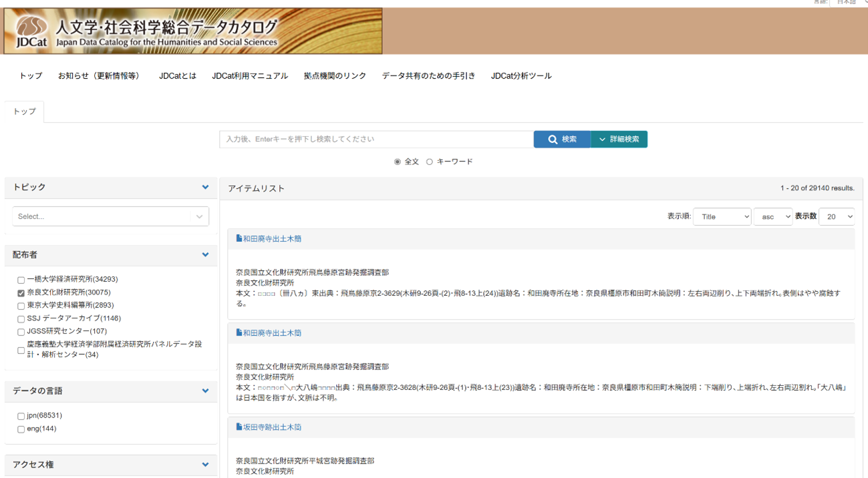Open the 表示数 20 dropdown

837,217
